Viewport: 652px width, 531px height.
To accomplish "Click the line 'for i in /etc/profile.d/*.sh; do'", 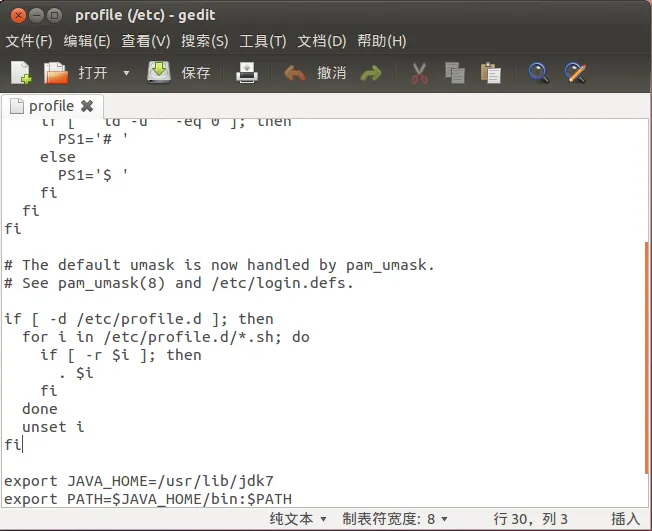I will [166, 337].
